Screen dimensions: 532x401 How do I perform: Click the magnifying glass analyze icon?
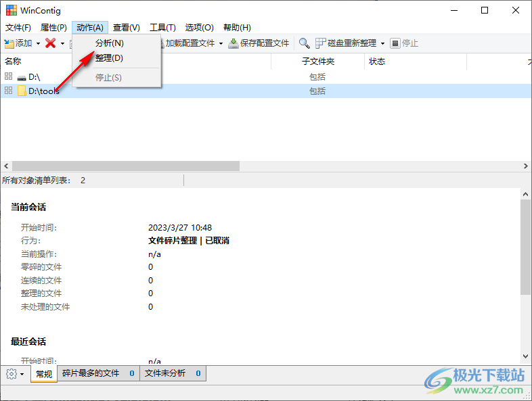(x=305, y=43)
